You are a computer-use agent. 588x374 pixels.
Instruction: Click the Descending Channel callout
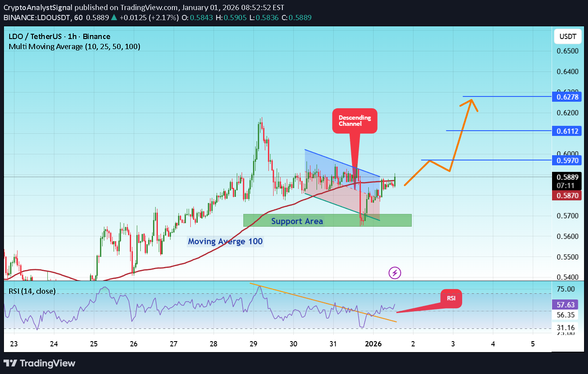coord(354,121)
